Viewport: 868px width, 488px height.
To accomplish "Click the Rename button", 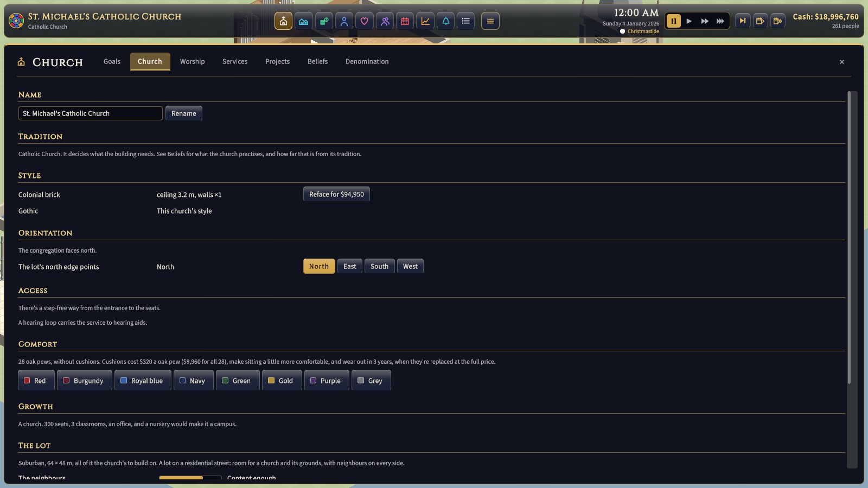I will [184, 113].
